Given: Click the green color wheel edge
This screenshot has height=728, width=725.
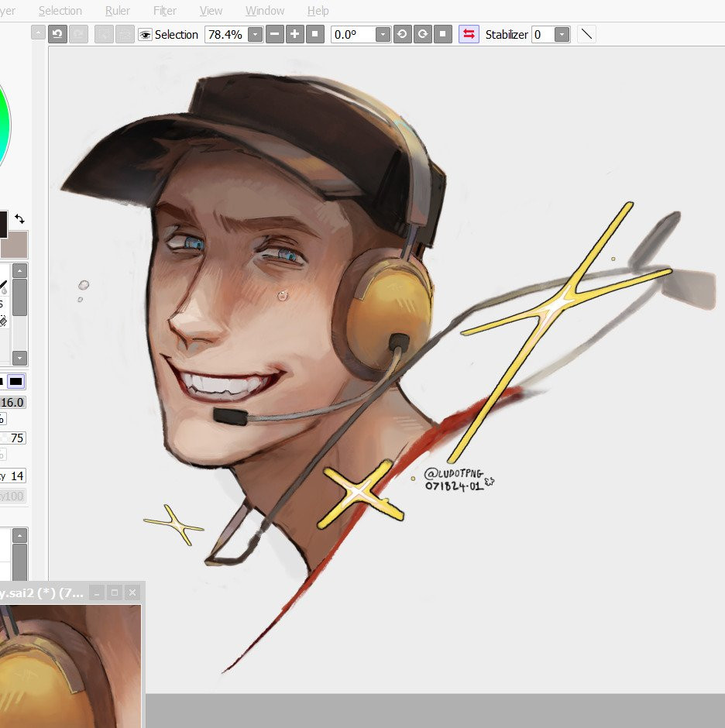Looking at the screenshot, I should 5,125.
